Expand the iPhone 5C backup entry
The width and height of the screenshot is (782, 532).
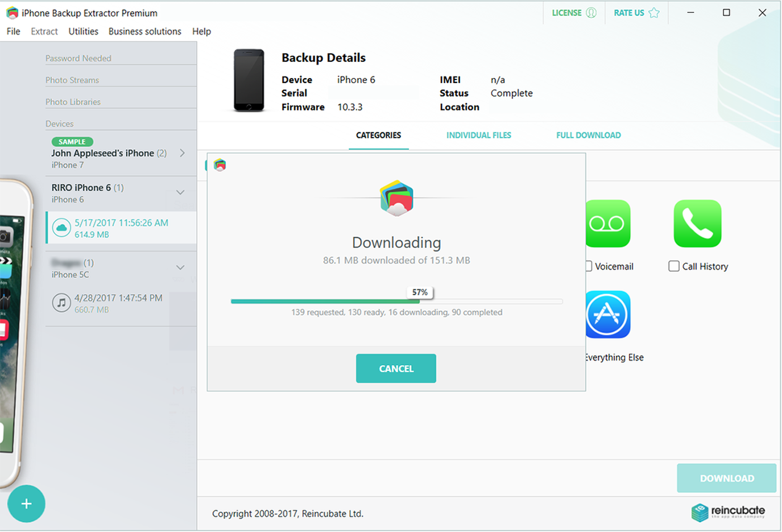[180, 267]
